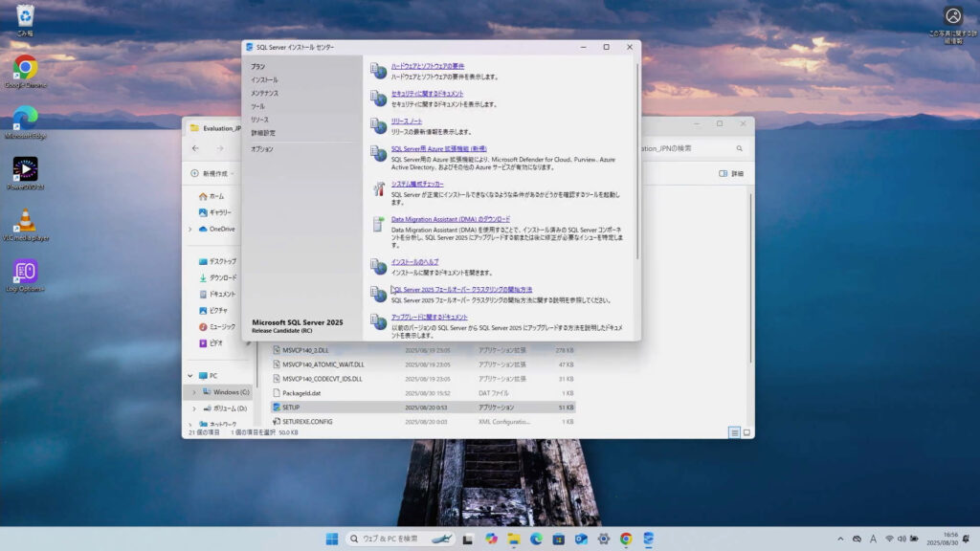980x551 pixels.
Task: Click the SQL Server setup taskbar icon
Action: (x=648, y=539)
